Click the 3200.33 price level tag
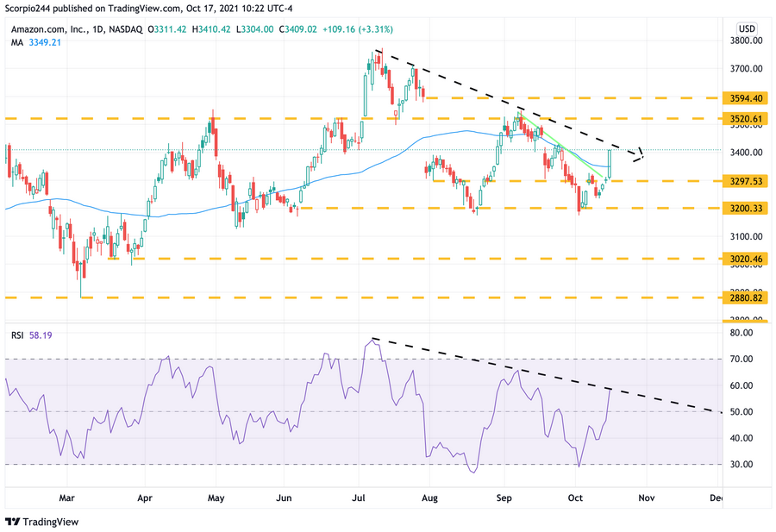Screen dimensions: 776x532 (x=745, y=209)
